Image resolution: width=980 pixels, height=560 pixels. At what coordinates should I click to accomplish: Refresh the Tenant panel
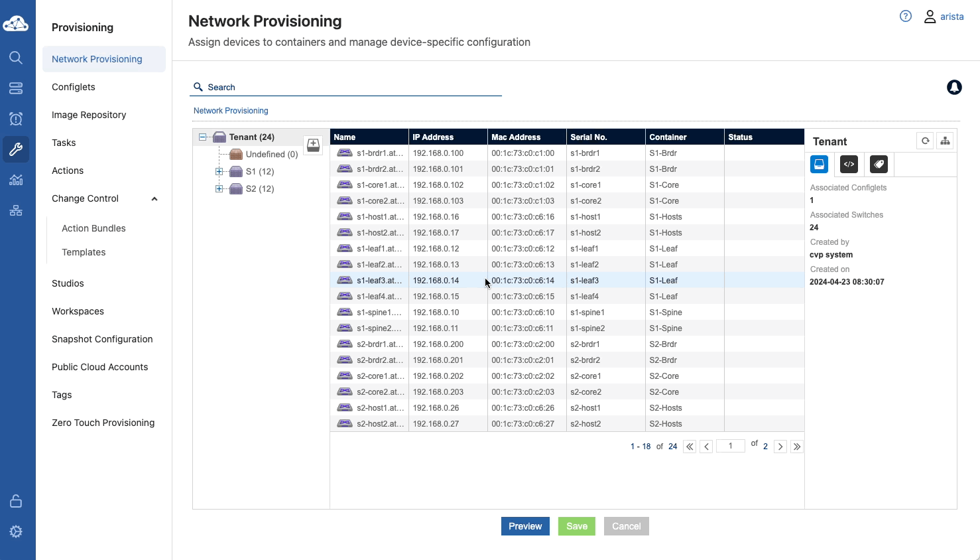925,141
